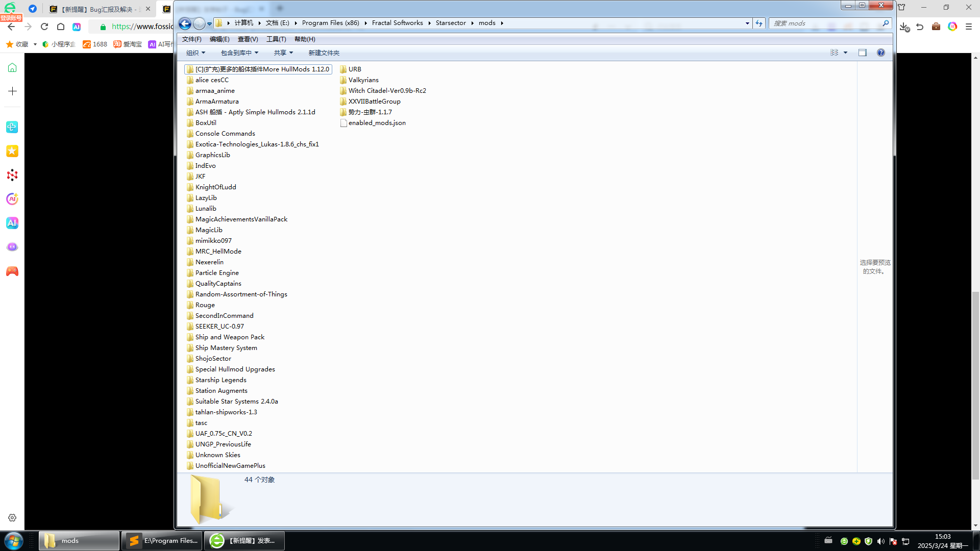
Task: Open the browser home sidebar icon
Action: point(12,68)
